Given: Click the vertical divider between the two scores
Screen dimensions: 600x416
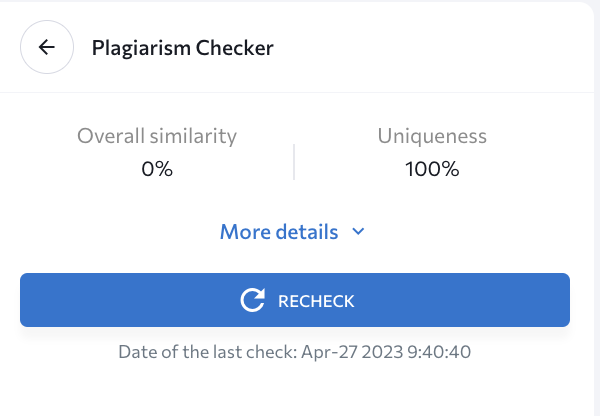Looking at the screenshot, I should (294, 161).
